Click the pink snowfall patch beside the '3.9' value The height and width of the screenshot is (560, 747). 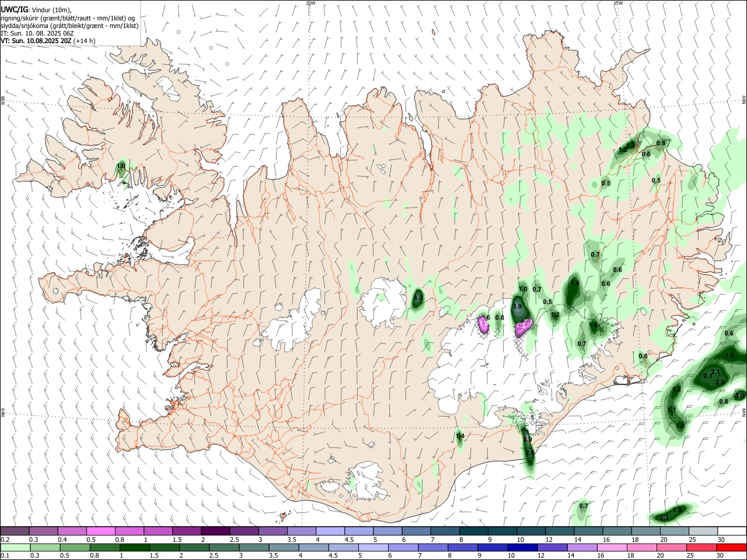click(524, 327)
